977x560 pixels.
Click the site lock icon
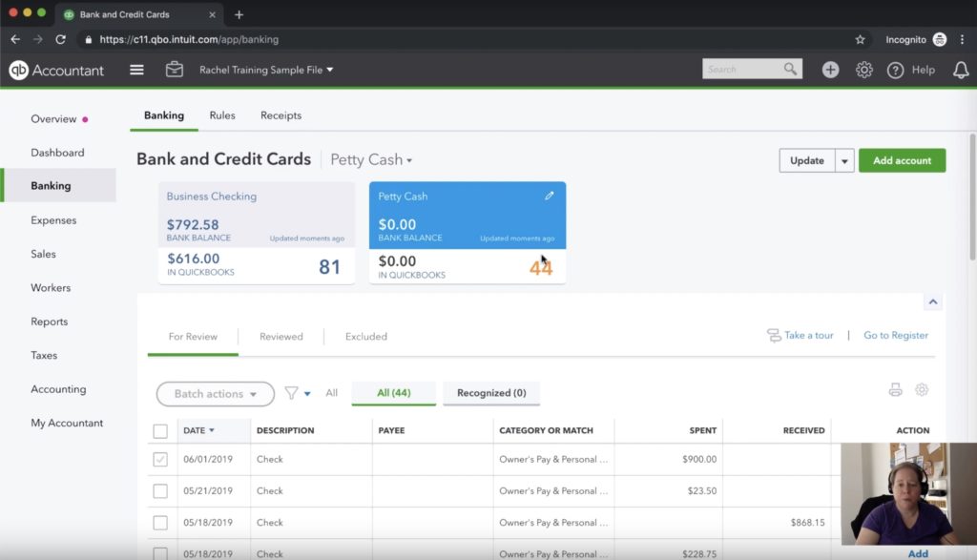click(89, 39)
